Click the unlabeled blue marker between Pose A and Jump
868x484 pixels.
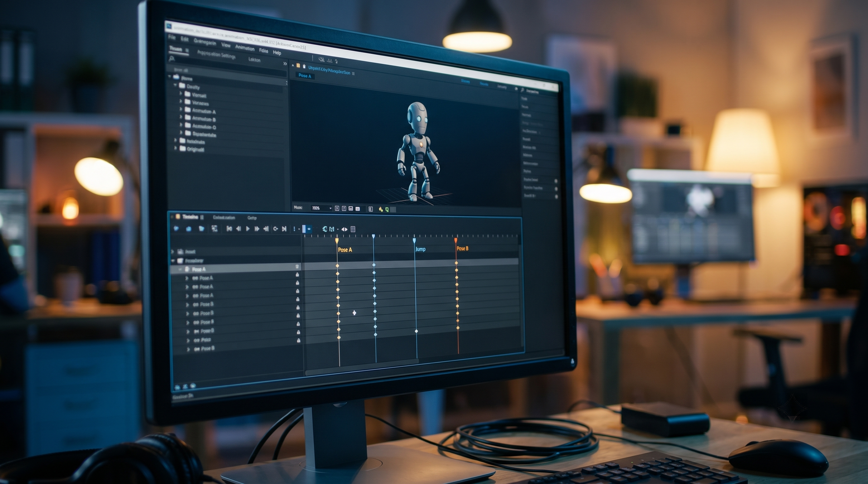tap(373, 236)
